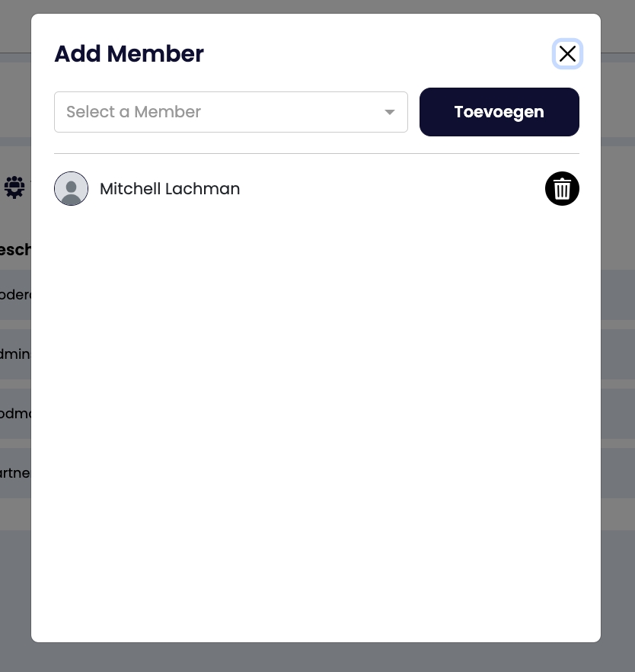This screenshot has height=672, width=635.
Task: Click the dimmed backdrop below the dialog
Action: point(317,658)
